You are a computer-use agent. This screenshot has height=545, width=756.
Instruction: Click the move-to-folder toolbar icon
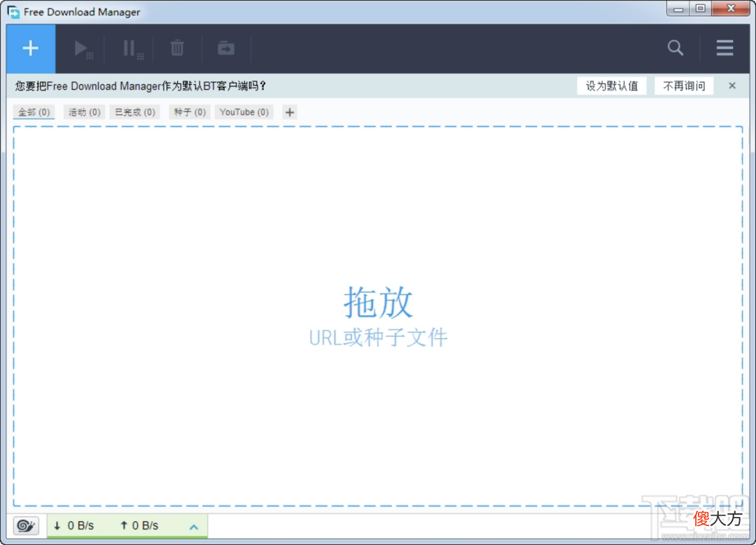[x=225, y=48]
